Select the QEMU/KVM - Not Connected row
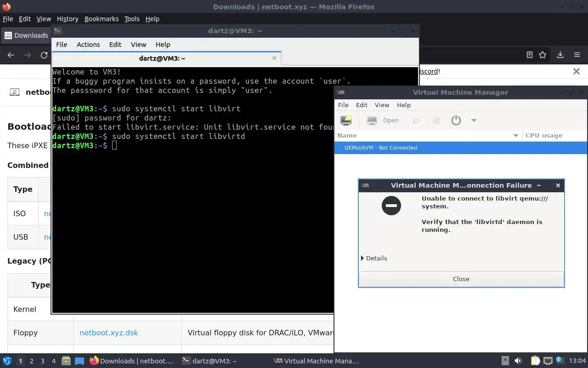588x368 pixels. coord(461,148)
